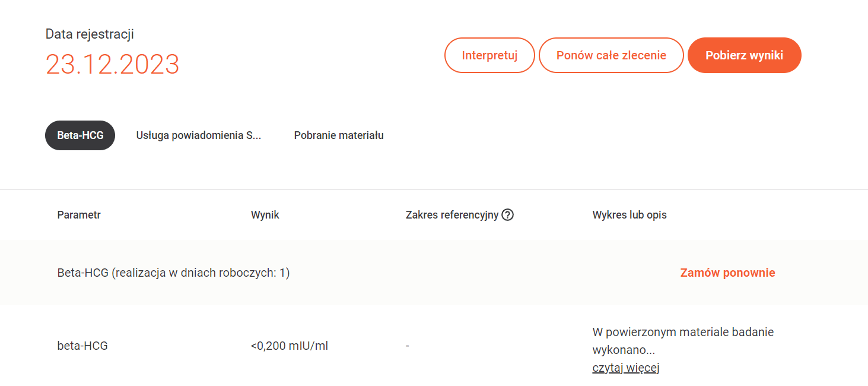Click the truncated W powierzonym materiale description
The image size is (868, 386).
(x=683, y=340)
